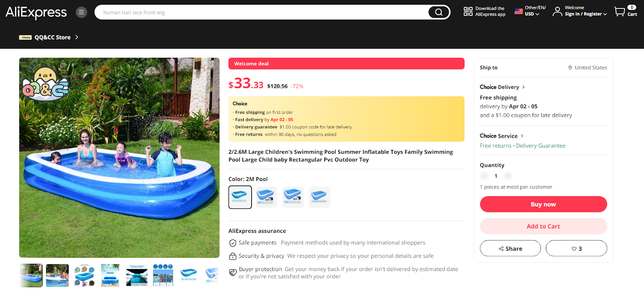View the second product thumbnail image
Image resolution: width=644 pixels, height=296 pixels.
[x=58, y=275]
